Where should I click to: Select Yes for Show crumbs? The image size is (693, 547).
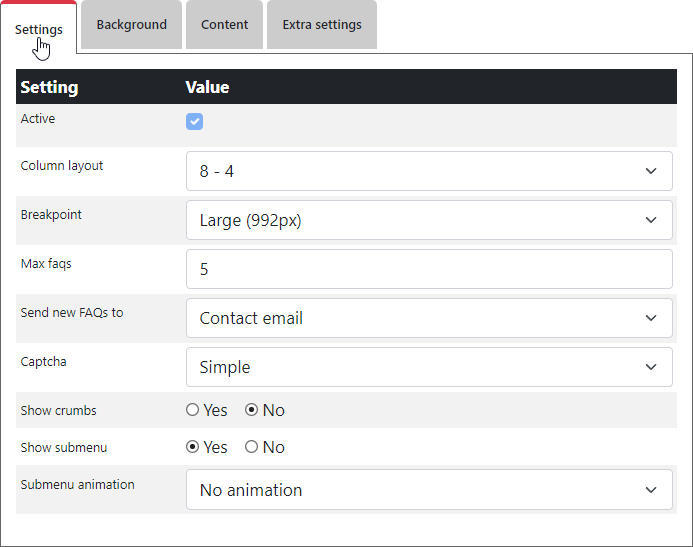(x=193, y=410)
